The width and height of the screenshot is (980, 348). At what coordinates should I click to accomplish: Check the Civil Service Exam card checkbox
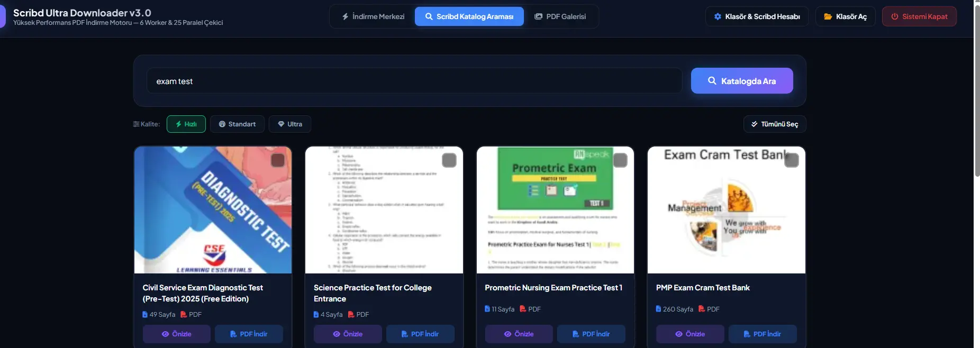pyautogui.click(x=278, y=160)
